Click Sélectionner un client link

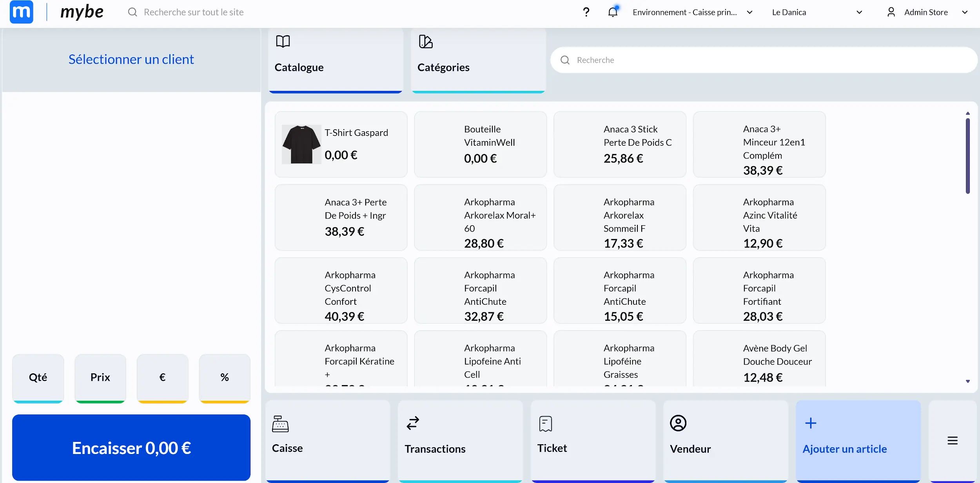click(x=131, y=59)
